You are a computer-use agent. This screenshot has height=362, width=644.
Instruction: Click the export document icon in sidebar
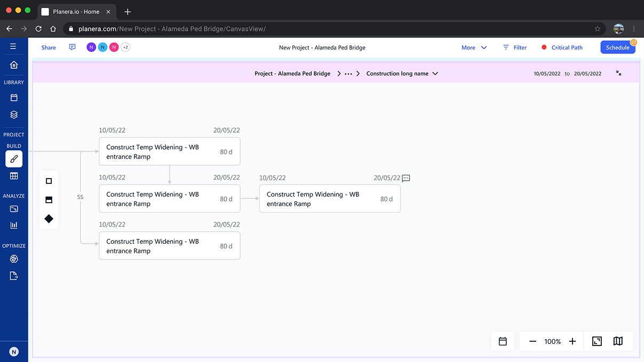click(x=14, y=276)
